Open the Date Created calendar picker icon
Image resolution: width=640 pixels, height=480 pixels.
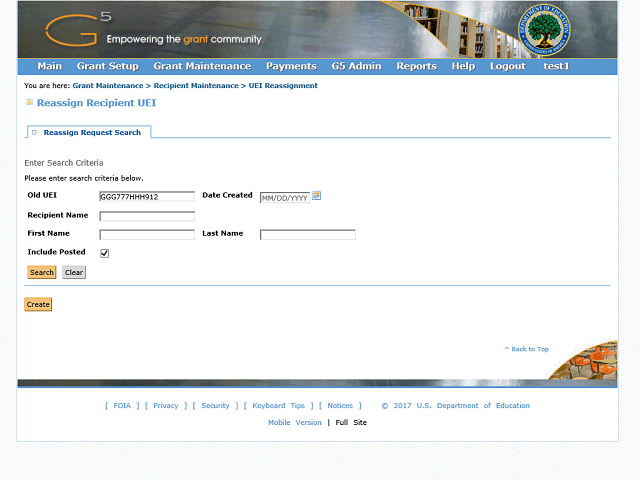tap(316, 196)
